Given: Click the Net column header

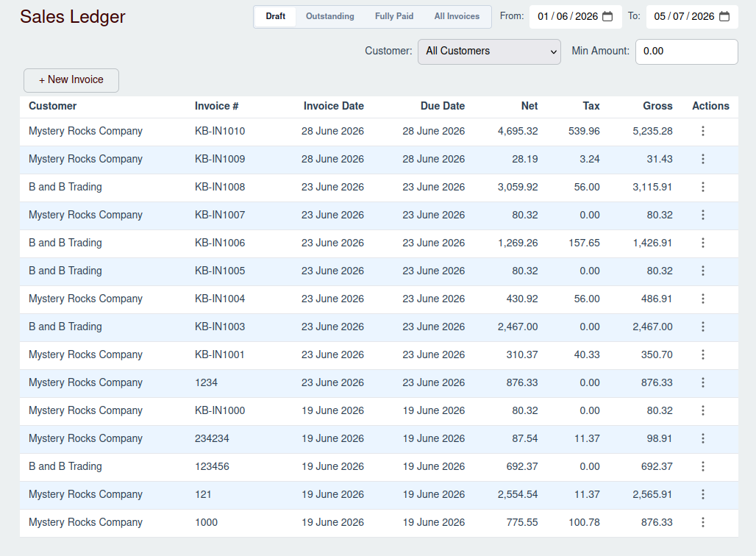Looking at the screenshot, I should [529, 106].
